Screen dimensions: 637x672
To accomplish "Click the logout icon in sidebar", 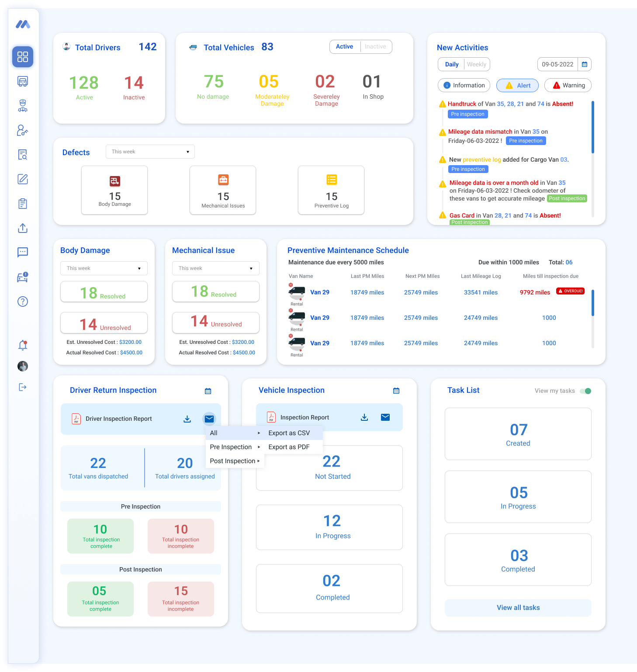I will (23, 387).
